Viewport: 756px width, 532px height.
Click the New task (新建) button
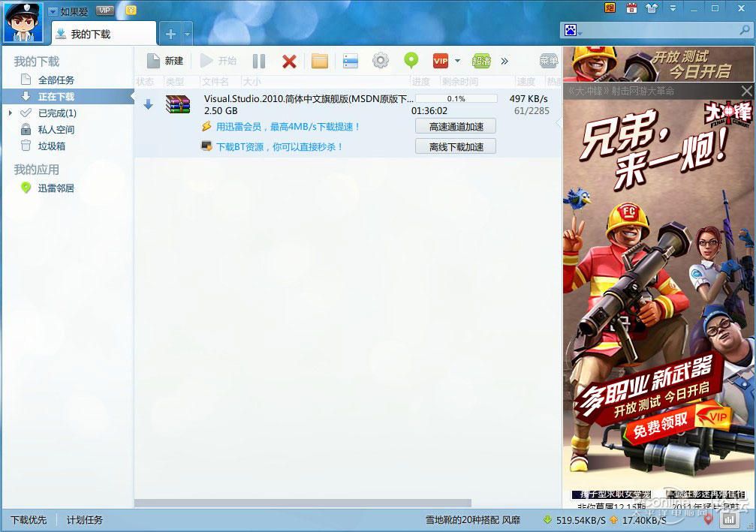pos(165,61)
